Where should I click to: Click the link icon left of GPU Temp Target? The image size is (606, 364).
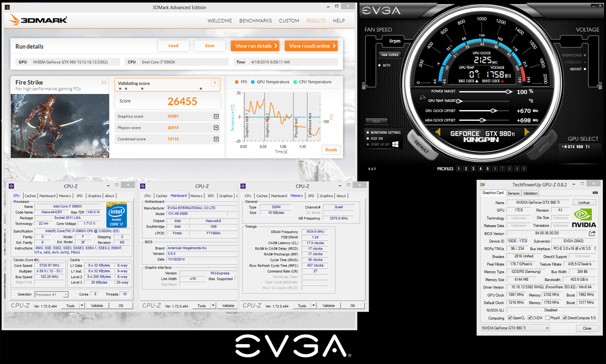pos(423,98)
